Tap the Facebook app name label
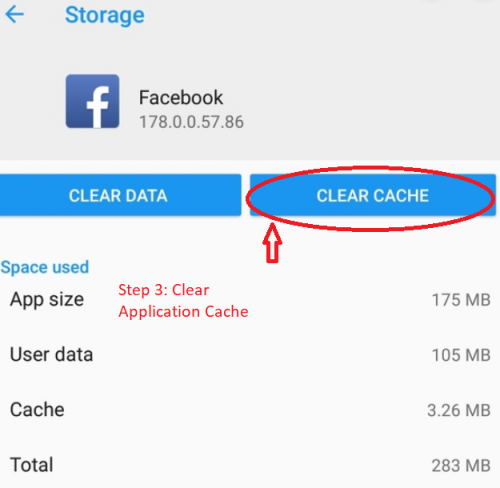 (181, 98)
